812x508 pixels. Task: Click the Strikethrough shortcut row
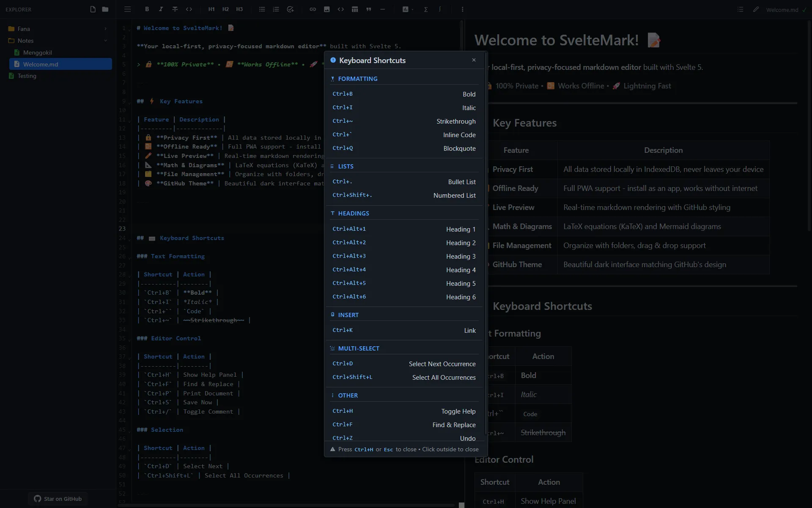[404, 121]
